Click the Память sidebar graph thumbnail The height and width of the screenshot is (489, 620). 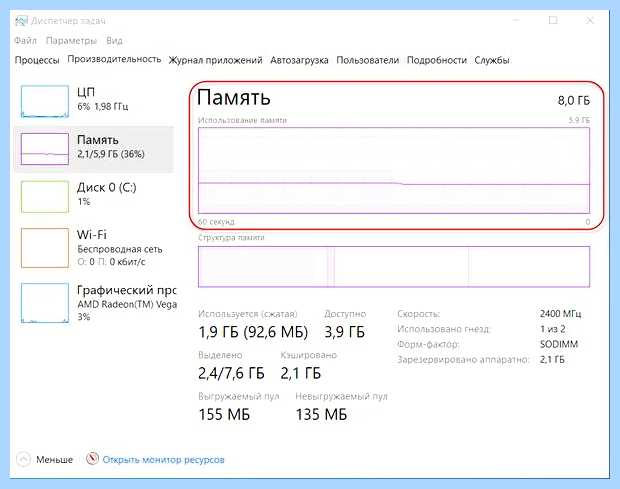(x=45, y=149)
